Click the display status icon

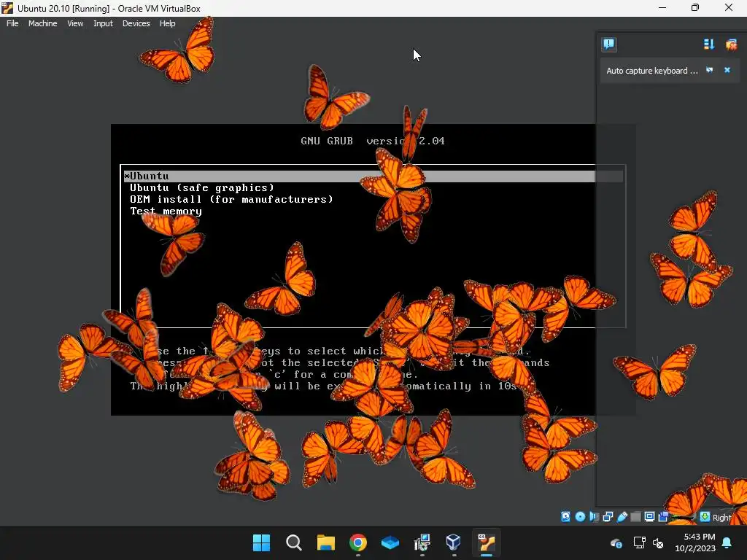pos(649,517)
